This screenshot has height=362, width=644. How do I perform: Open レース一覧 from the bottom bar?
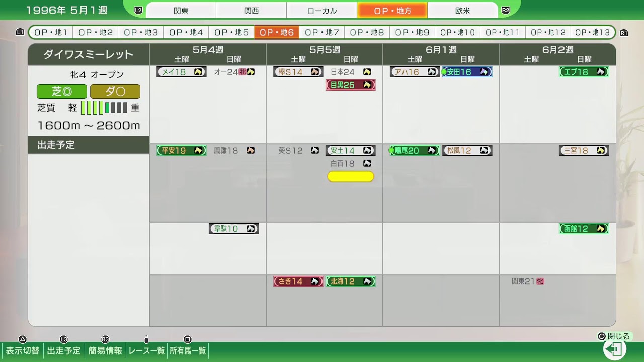(145, 351)
